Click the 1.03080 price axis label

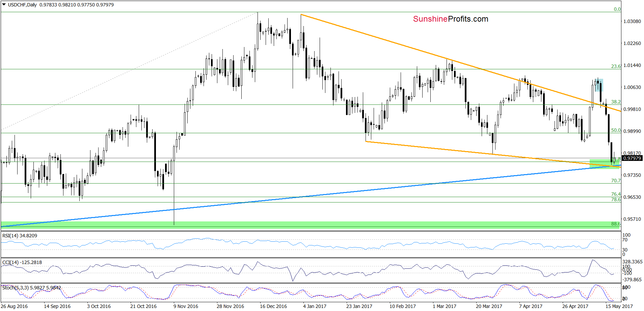632,21
